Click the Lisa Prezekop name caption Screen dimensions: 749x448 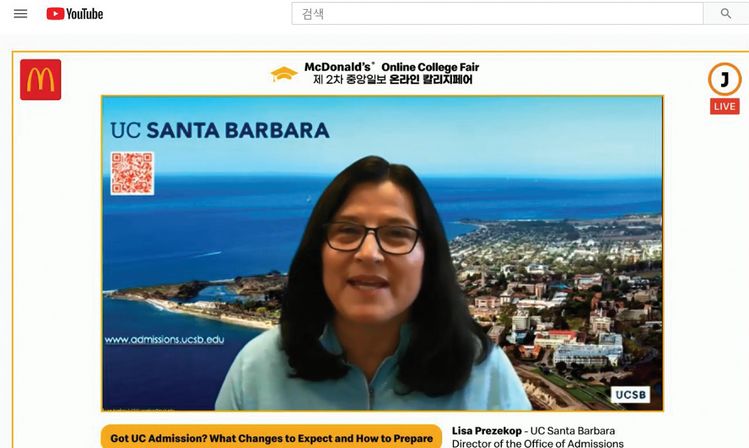[488, 431]
